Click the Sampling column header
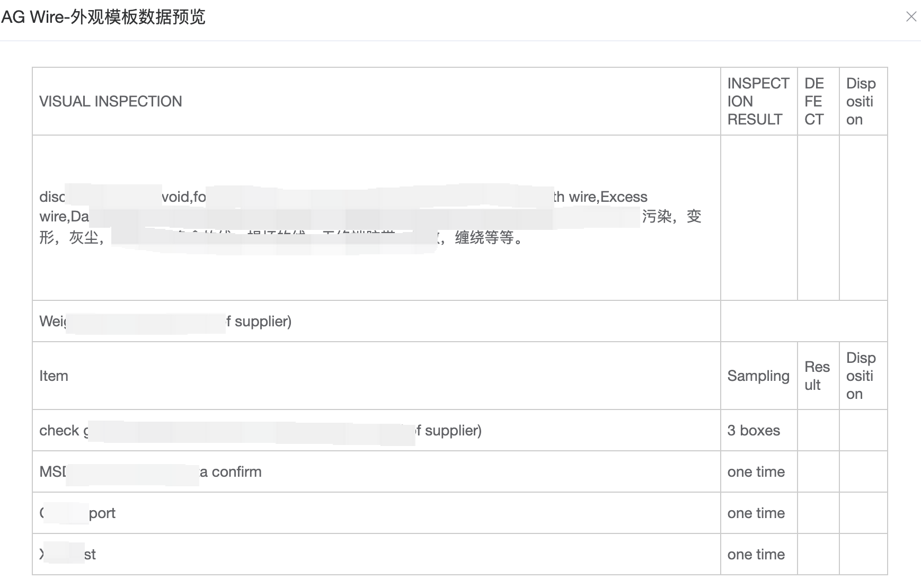This screenshot has height=588, width=921. pyautogui.click(x=758, y=376)
